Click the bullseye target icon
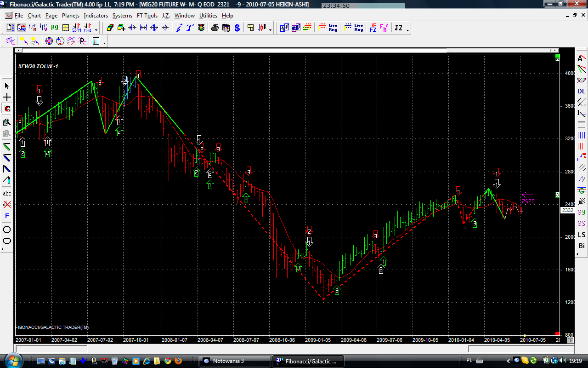The image size is (588, 368). 49,41
